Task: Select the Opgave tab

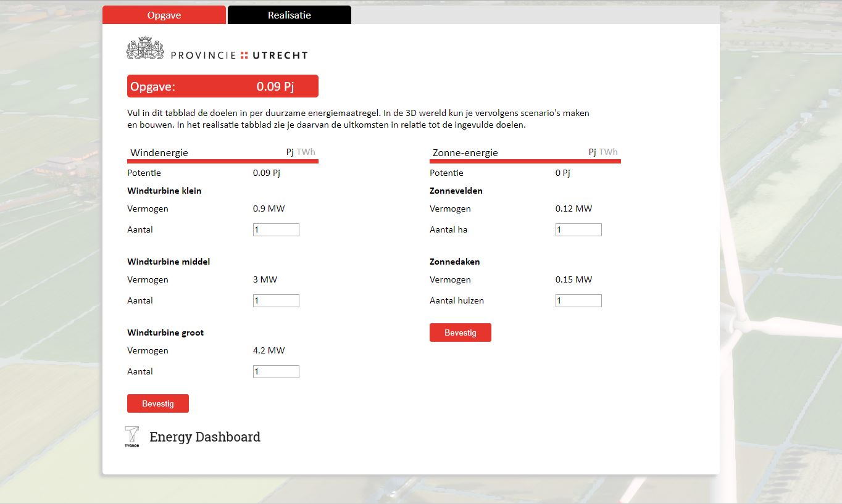Action: click(164, 15)
